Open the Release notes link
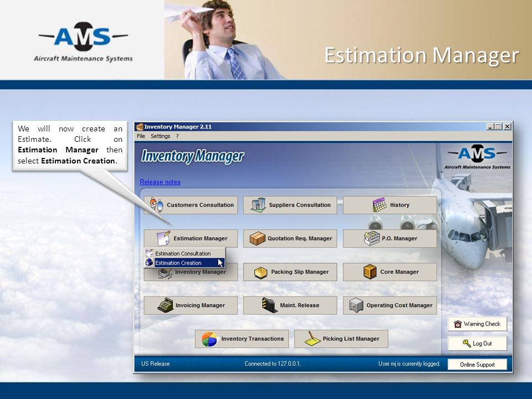The width and height of the screenshot is (532, 399). pyautogui.click(x=160, y=182)
